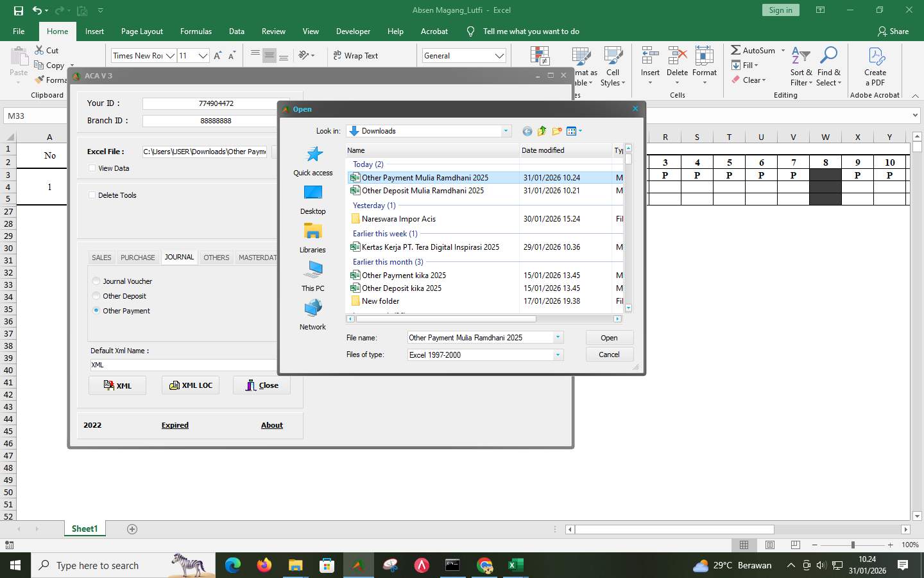924x578 pixels.
Task: Click the Open button in the dialog
Action: (x=608, y=337)
